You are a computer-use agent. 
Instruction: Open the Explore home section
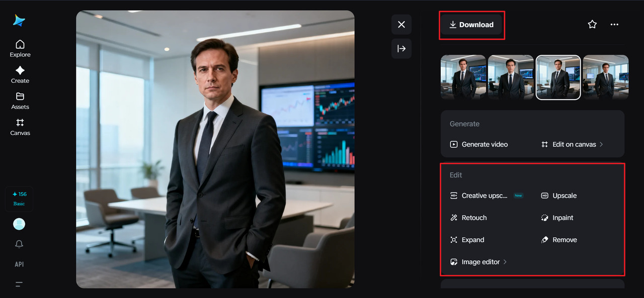pos(20,48)
